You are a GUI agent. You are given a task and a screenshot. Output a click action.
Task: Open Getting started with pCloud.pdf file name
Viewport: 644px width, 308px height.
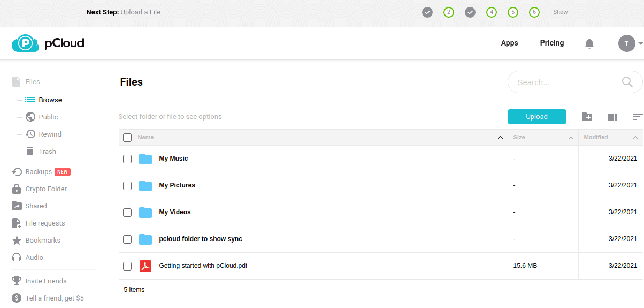[203, 266]
